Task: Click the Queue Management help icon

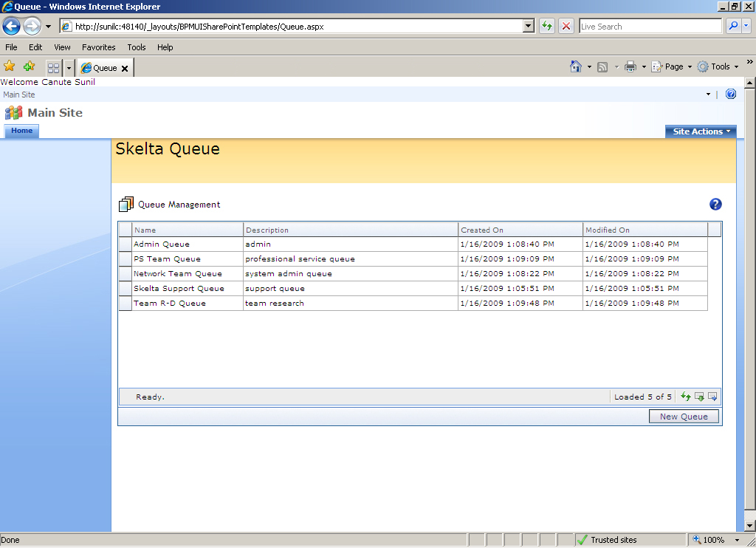Action: coord(715,205)
